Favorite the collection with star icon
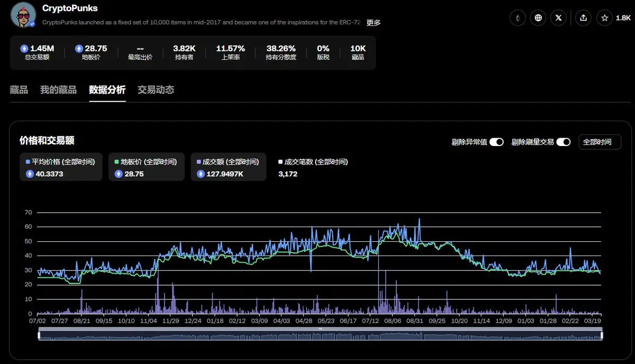Screen dimensions: 635x364 coord(605,18)
